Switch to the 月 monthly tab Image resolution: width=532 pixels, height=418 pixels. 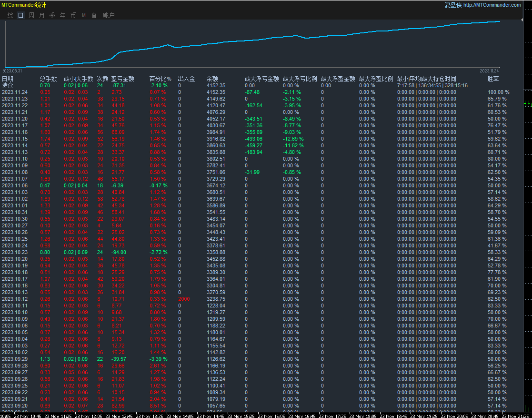(41, 15)
